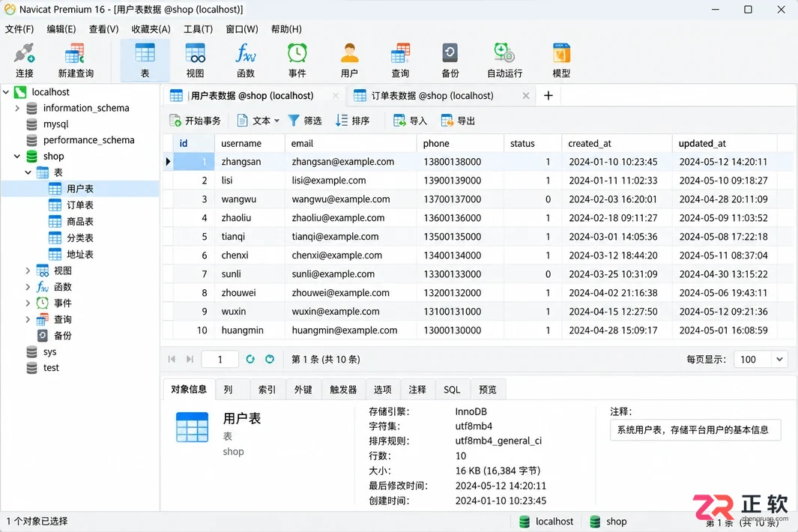Collapse the shop database node
798x532 pixels.
tap(17, 157)
